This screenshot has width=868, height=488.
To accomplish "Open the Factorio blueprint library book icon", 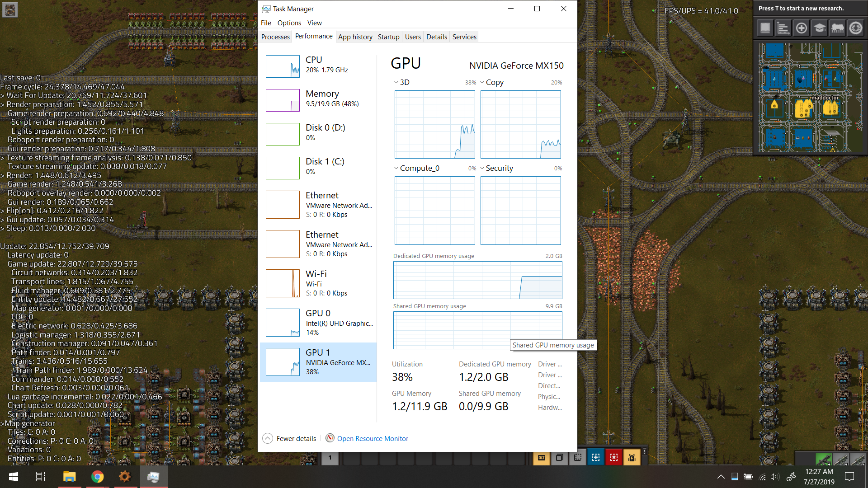I will point(765,28).
